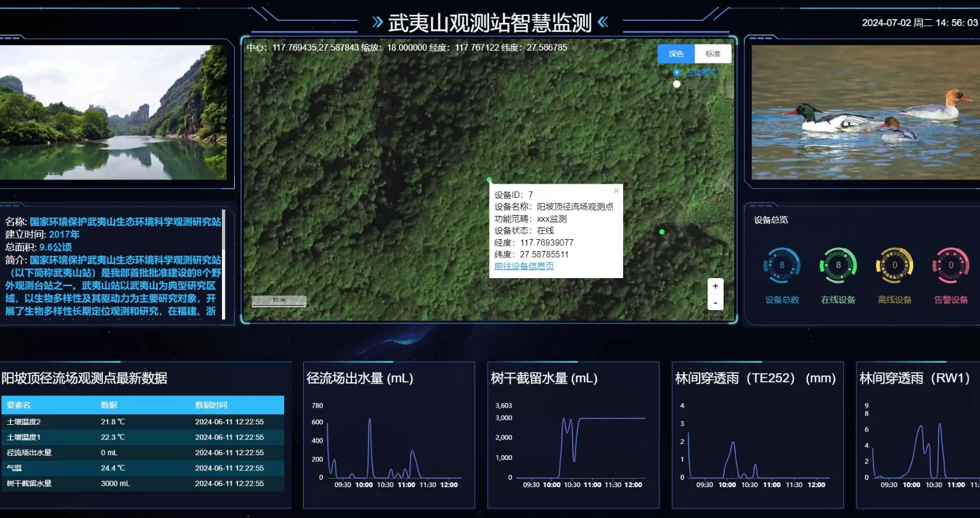Zoom out the map with minus button
Viewport: 980px width, 518px height.
715,302
